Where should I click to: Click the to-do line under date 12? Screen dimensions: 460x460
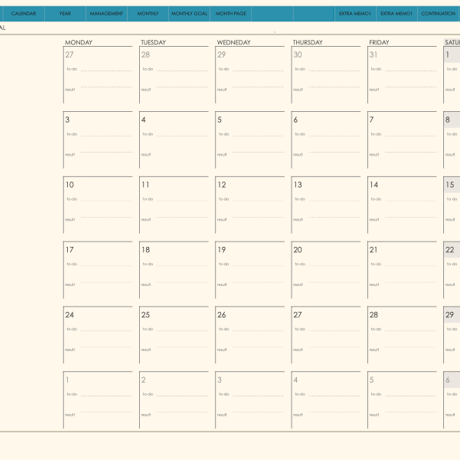(x=258, y=201)
